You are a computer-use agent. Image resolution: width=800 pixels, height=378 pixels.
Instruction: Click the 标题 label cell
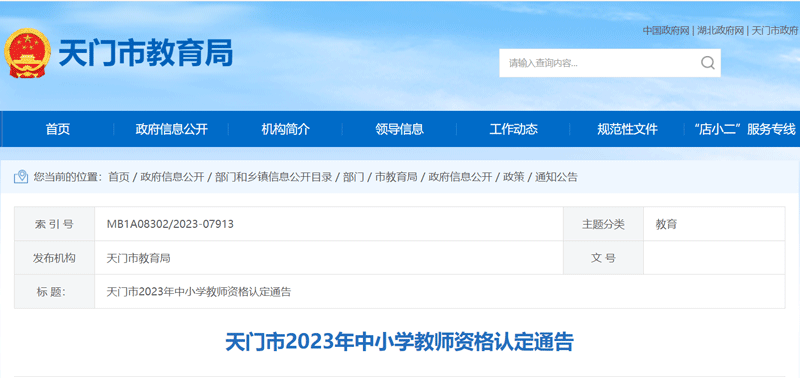click(x=55, y=292)
